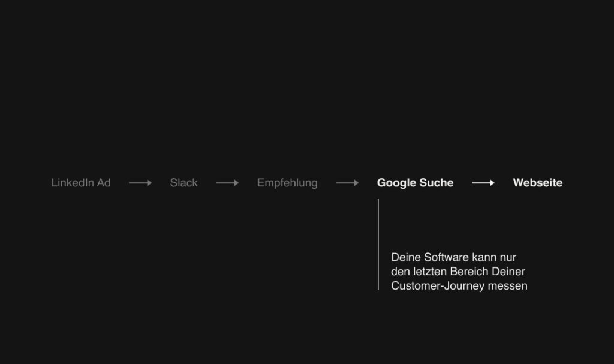The height and width of the screenshot is (364, 614).
Task: Click the 'Deine Software kann nur' text line
Action: (x=453, y=257)
